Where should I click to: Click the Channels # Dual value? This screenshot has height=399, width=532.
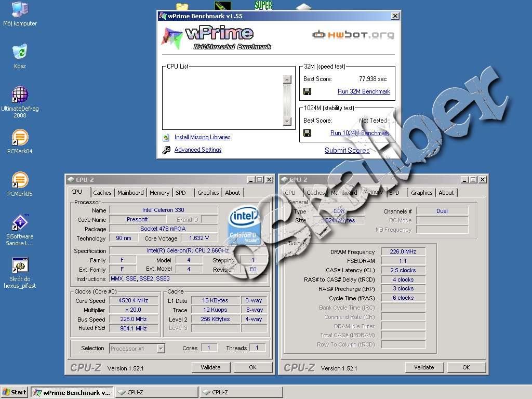click(442, 211)
